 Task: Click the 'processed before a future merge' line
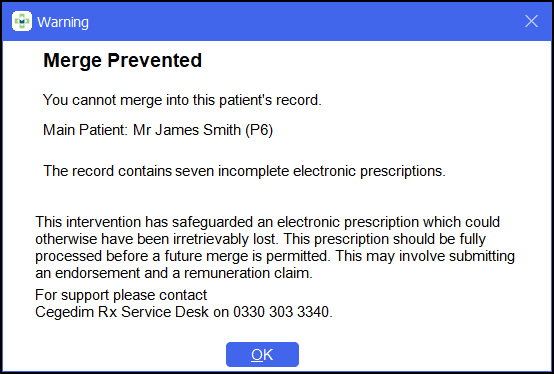click(x=275, y=256)
